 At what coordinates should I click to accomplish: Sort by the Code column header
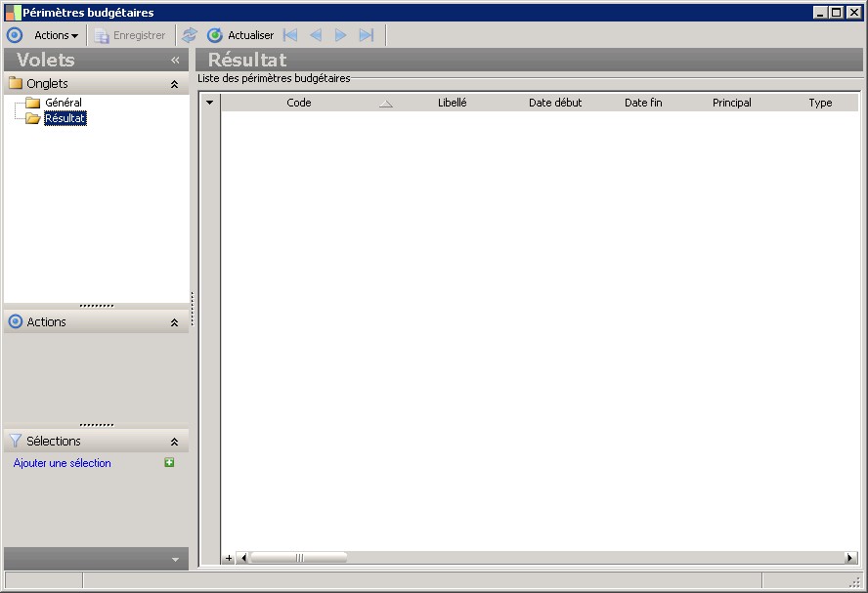coord(299,103)
